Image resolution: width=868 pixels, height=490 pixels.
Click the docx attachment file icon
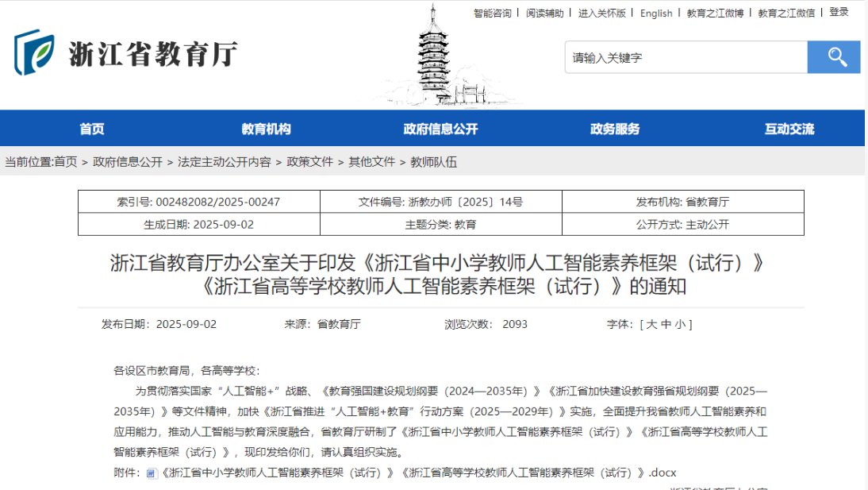[x=151, y=473]
